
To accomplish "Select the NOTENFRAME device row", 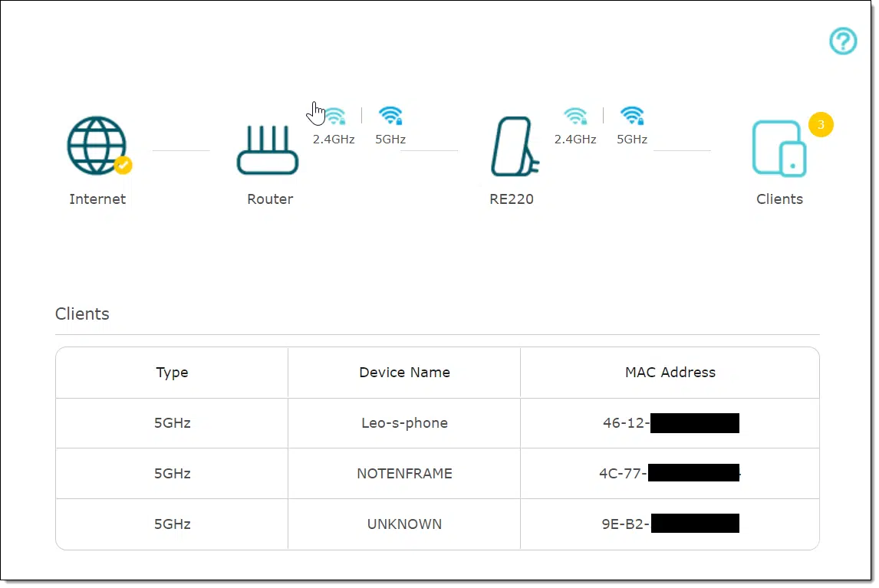I will coord(437,474).
